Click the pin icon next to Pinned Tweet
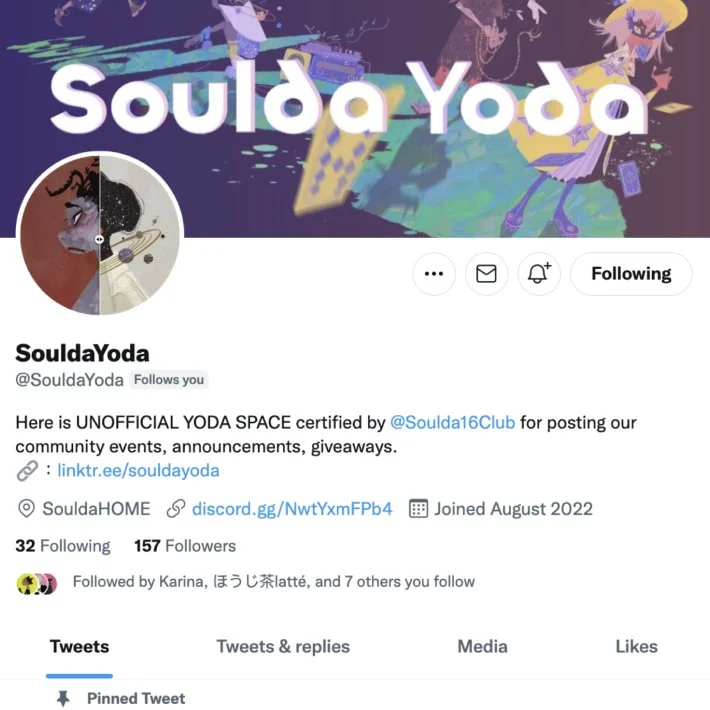 [x=63, y=698]
